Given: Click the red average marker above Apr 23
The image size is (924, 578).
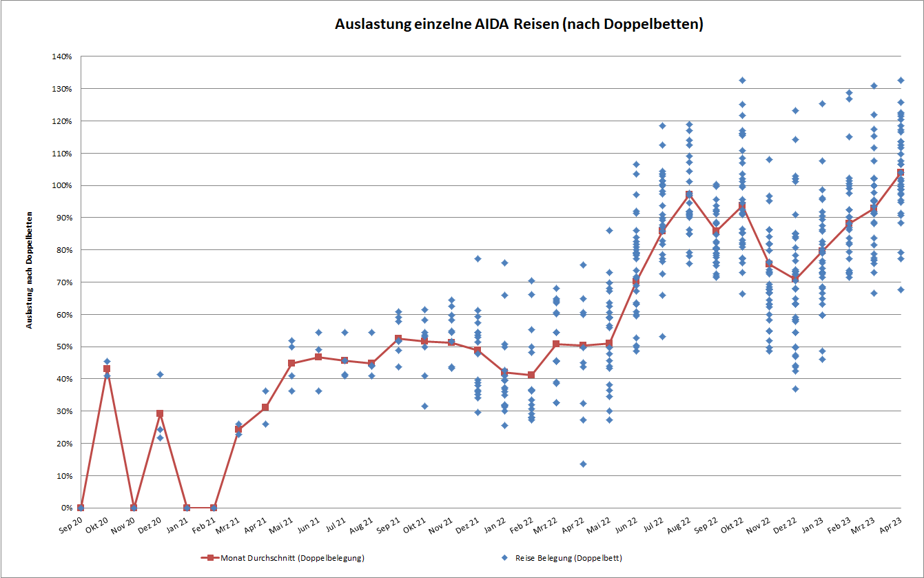Looking at the screenshot, I should click(901, 173).
